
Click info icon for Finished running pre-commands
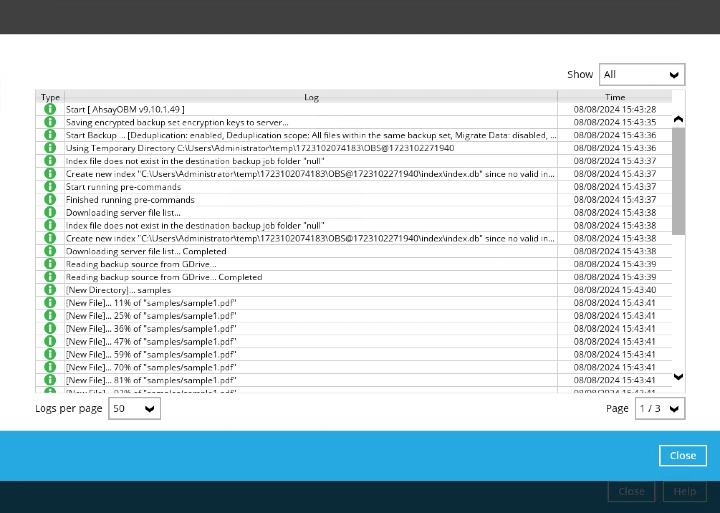(49, 200)
